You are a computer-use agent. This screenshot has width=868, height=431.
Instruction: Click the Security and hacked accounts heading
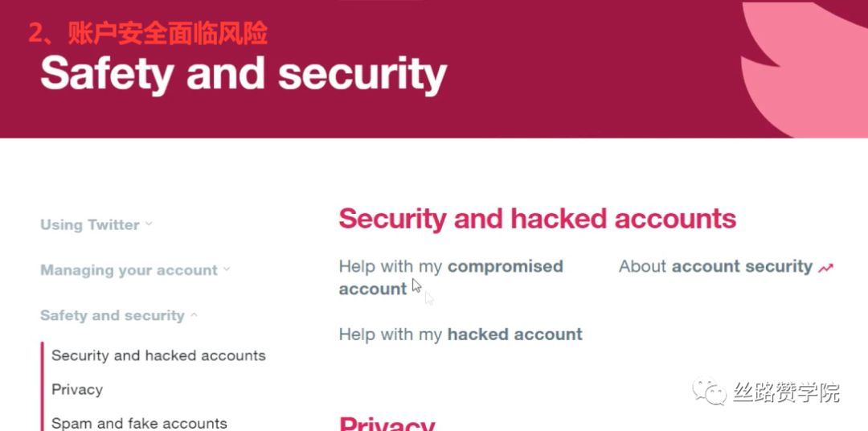point(538,219)
